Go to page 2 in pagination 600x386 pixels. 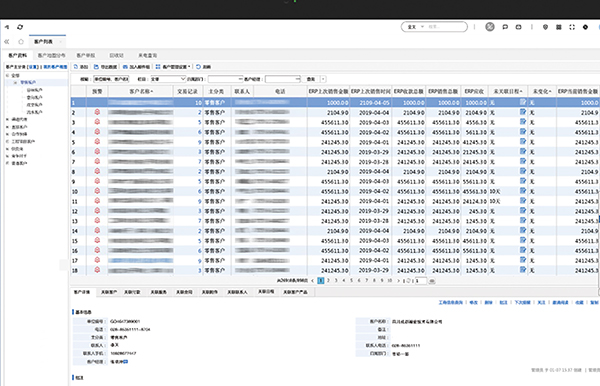(x=328, y=280)
